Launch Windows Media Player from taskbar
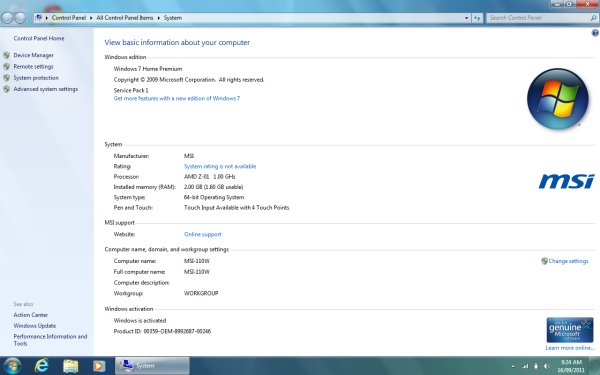This screenshot has width=600, height=375. click(x=99, y=366)
